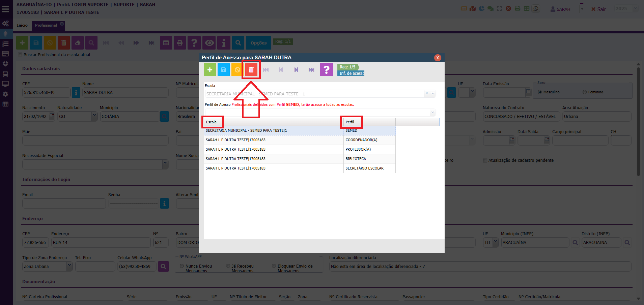Click the Opções button in main toolbar
The image size is (644, 305).
coord(258,43)
